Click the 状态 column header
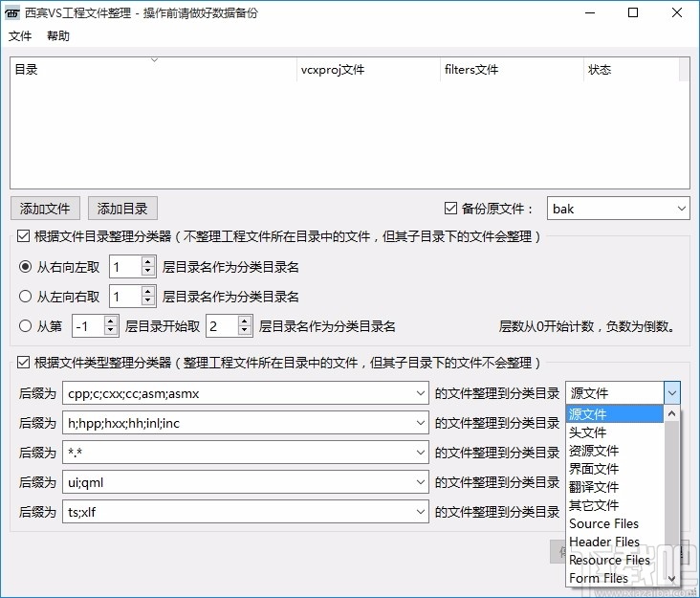The width and height of the screenshot is (700, 598). 631,69
